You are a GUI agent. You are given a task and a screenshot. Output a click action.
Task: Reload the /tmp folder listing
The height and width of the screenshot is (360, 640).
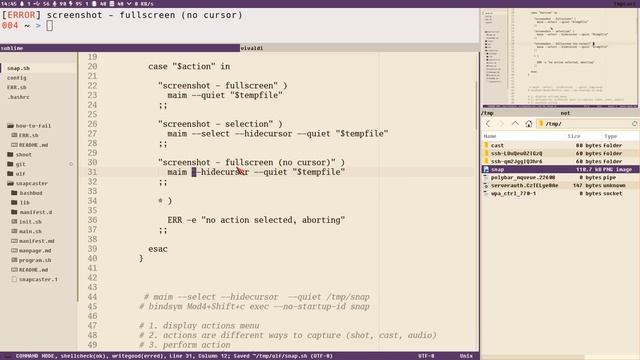635,124
